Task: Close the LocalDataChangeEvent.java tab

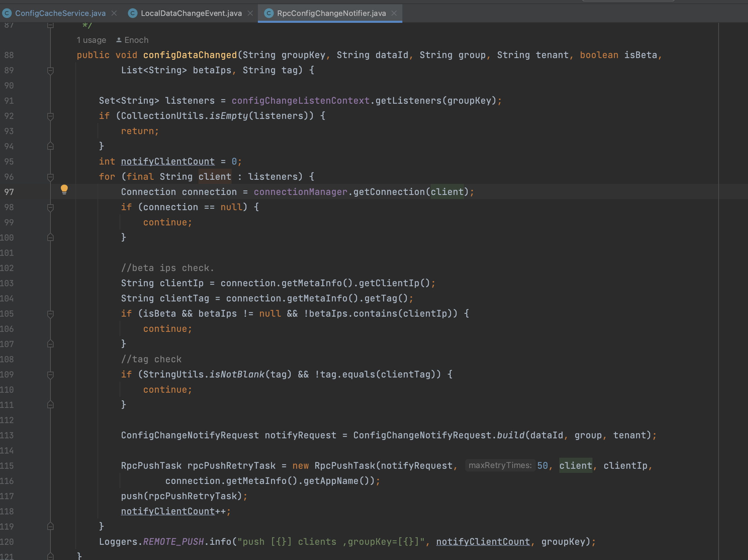Action: pos(250,13)
